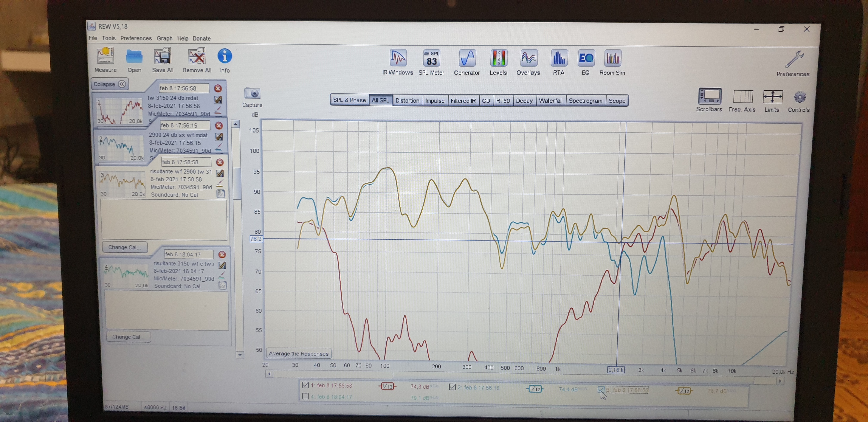Remove the feb 8 17:56:58 measurement
The width and height of the screenshot is (868, 422).
click(218, 88)
